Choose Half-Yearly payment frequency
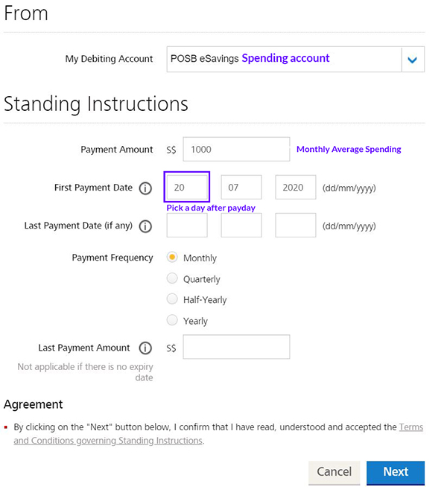Image resolution: width=447 pixels, height=504 pixels. coord(173,299)
